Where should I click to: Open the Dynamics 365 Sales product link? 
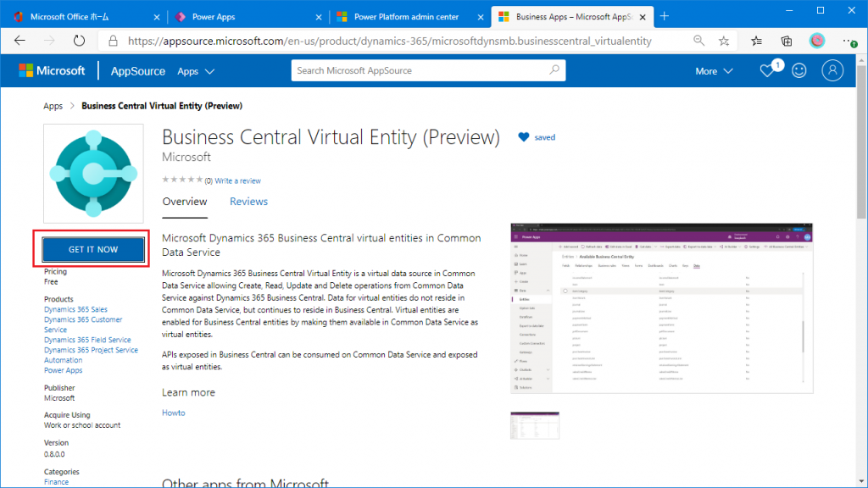75,310
